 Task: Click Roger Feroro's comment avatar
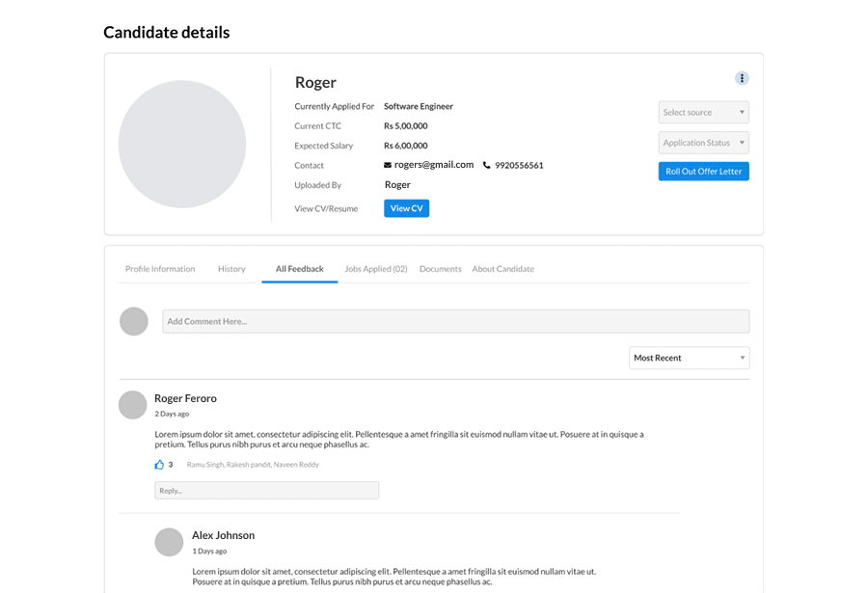click(132, 405)
